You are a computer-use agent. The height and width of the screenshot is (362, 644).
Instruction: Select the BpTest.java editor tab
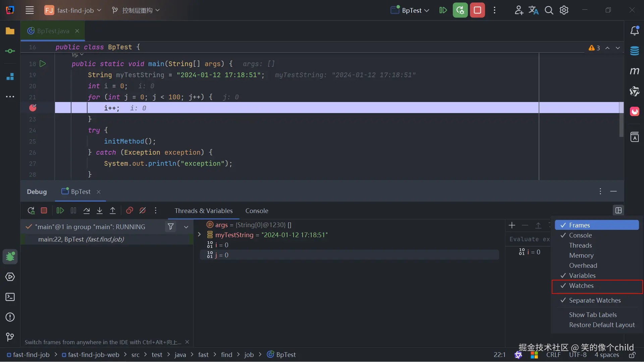[53, 31]
